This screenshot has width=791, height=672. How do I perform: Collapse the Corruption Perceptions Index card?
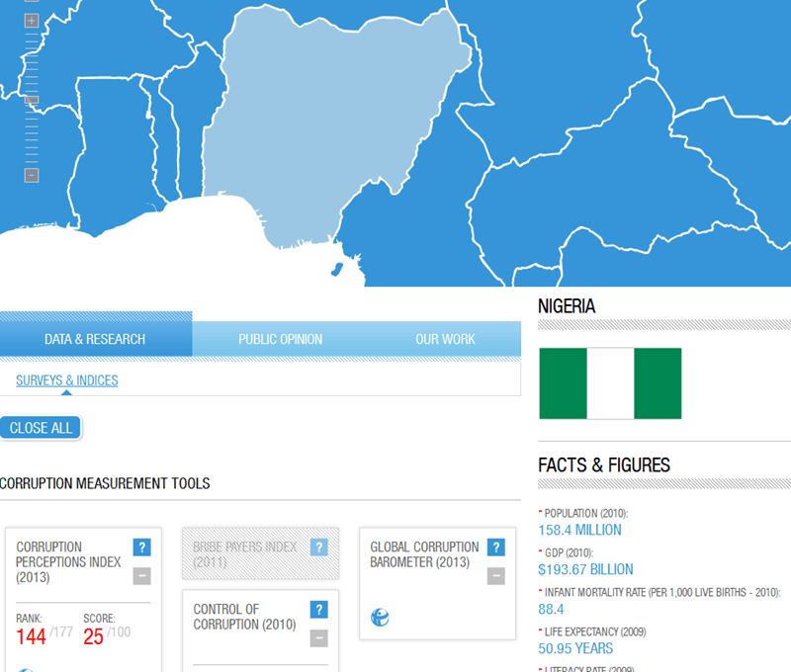[x=141, y=576]
